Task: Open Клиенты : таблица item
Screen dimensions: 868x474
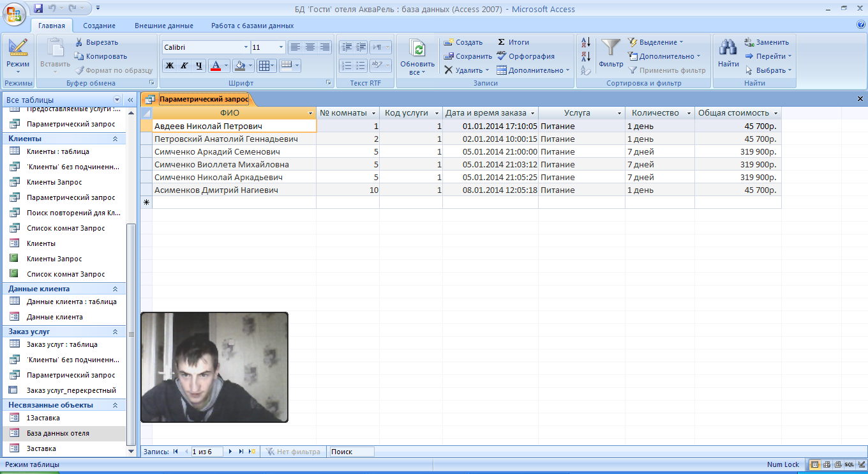Action: 64,151
